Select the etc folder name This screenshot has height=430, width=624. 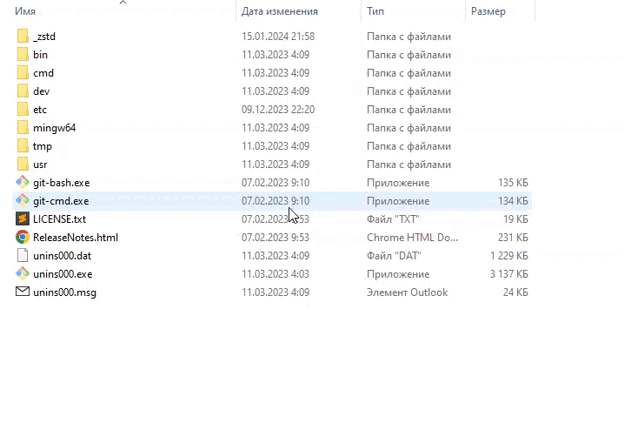tap(40, 110)
